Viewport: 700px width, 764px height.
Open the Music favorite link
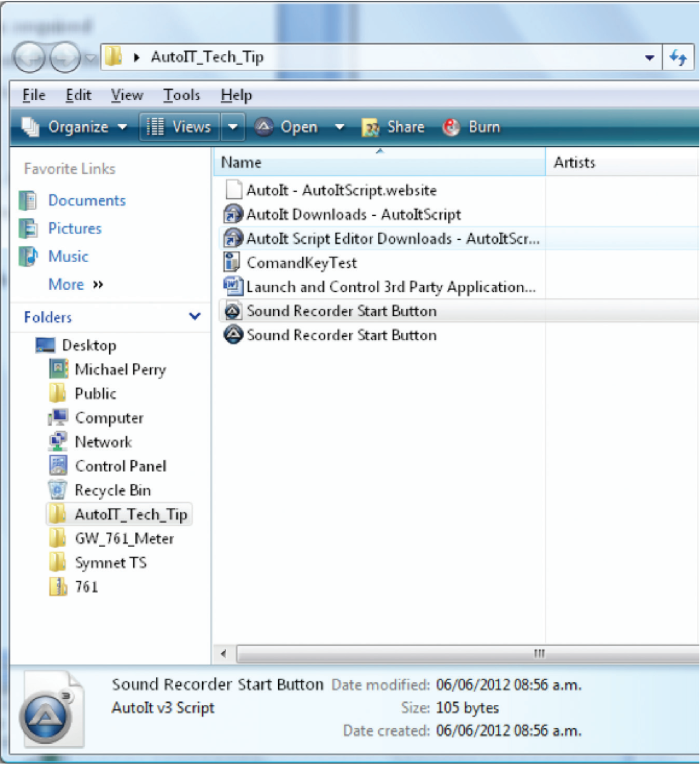click(68, 256)
